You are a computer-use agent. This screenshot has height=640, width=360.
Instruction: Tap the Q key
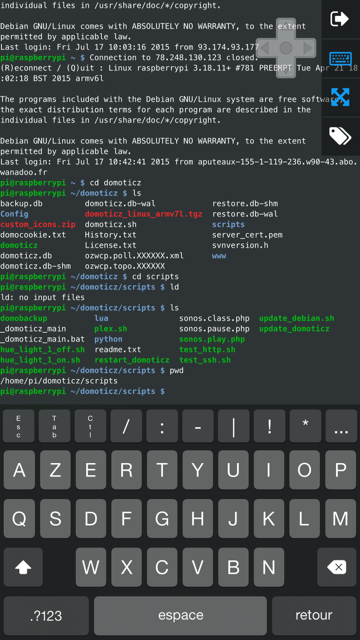19,519
